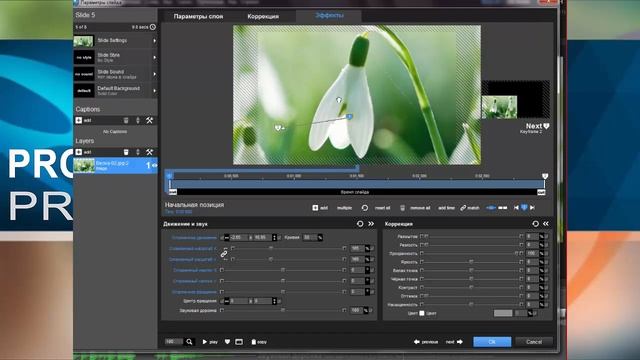
Task: Open the fullscreen preview icon
Action: click(x=239, y=342)
